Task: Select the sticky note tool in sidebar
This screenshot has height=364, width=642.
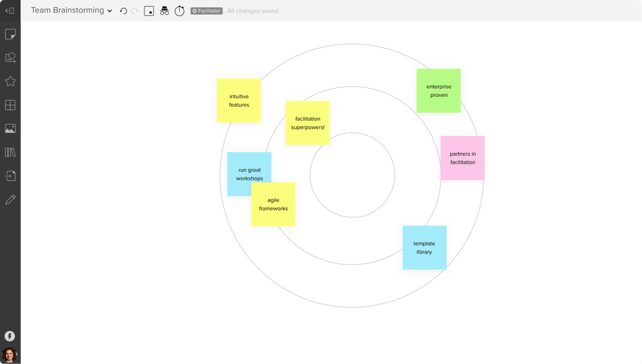Action: click(x=10, y=34)
